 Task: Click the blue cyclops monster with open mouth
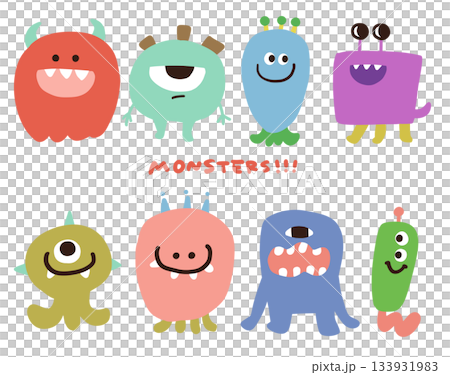pos(300,272)
